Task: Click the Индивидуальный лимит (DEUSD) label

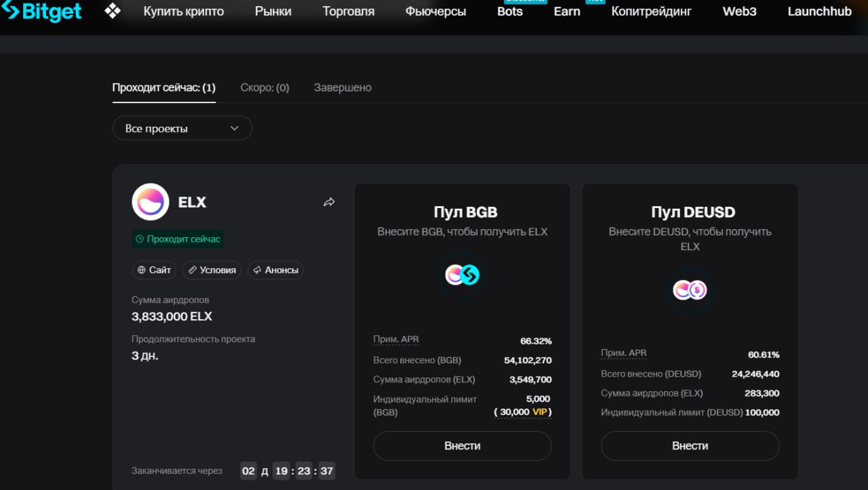Action: tap(671, 412)
